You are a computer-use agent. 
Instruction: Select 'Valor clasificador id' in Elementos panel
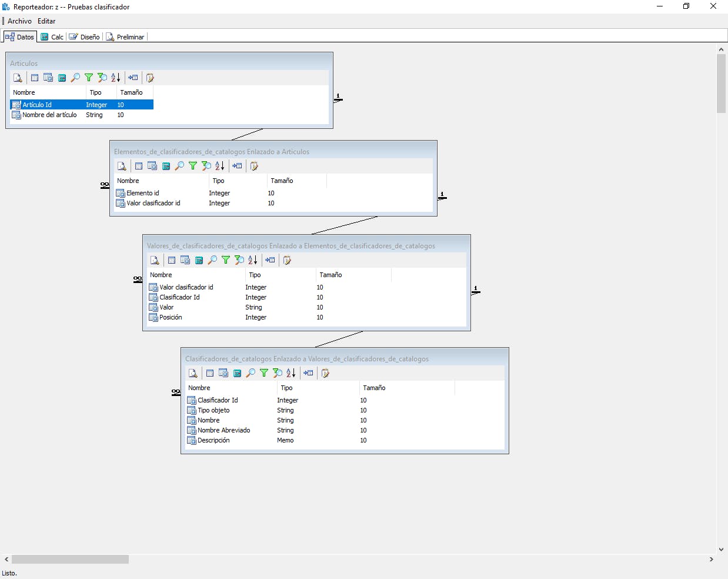point(220,203)
